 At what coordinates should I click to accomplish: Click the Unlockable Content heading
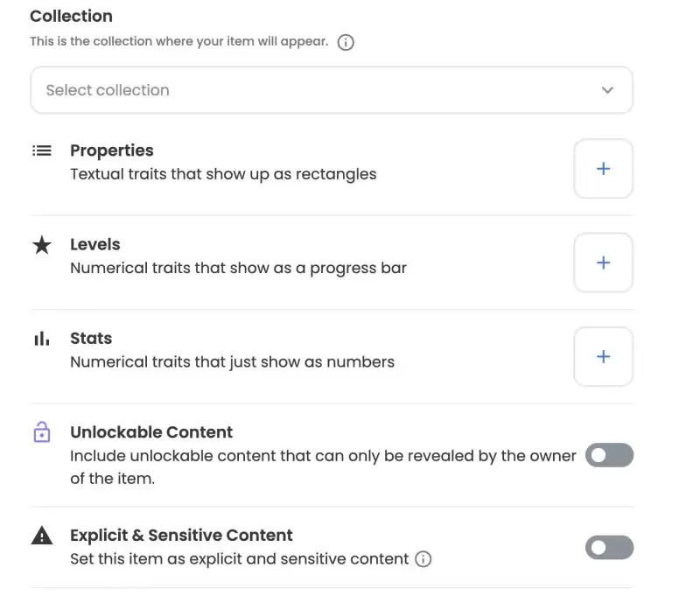point(151,432)
